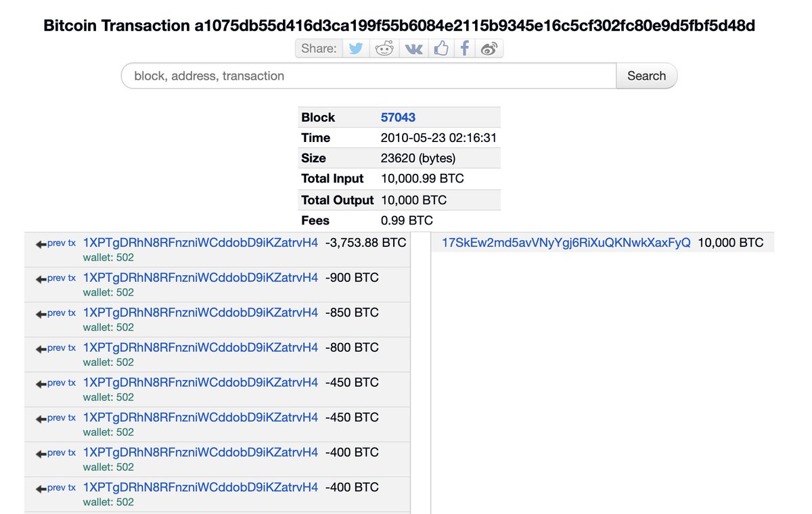Share transaction on Twitter
The width and height of the screenshot is (812, 514).
tap(356, 49)
